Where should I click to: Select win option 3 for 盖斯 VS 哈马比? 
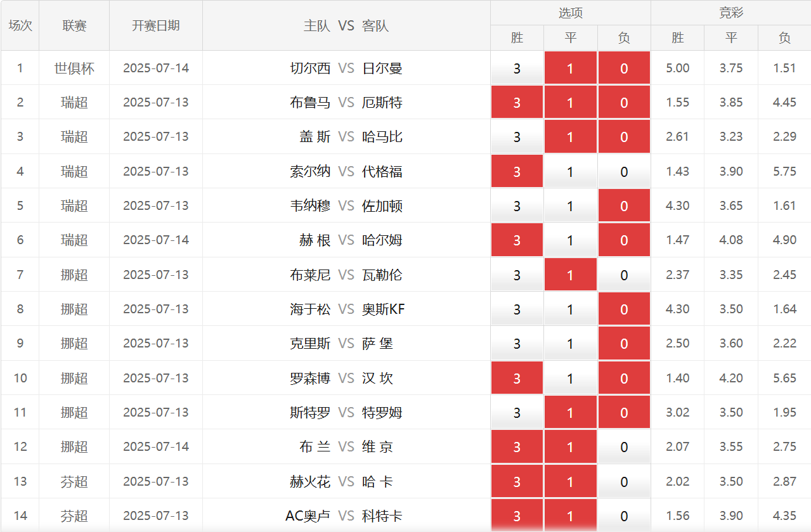pyautogui.click(x=517, y=137)
